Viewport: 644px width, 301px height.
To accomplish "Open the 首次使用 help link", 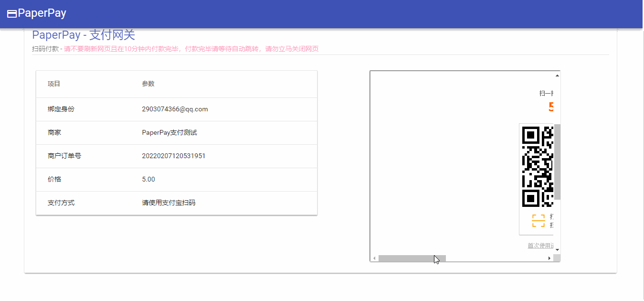I will pos(540,246).
